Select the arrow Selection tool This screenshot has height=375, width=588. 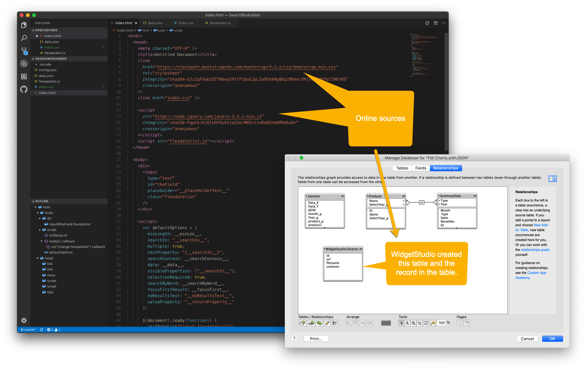(x=401, y=323)
